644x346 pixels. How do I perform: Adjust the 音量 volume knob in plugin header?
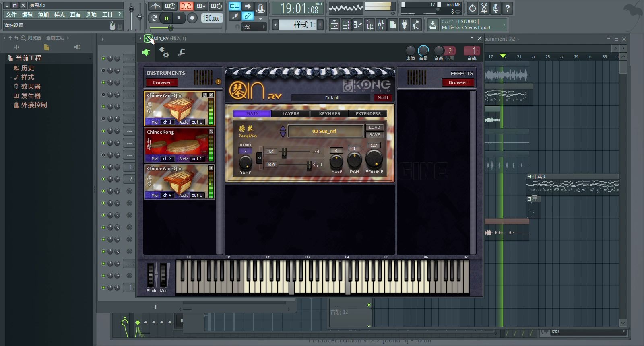(x=423, y=50)
